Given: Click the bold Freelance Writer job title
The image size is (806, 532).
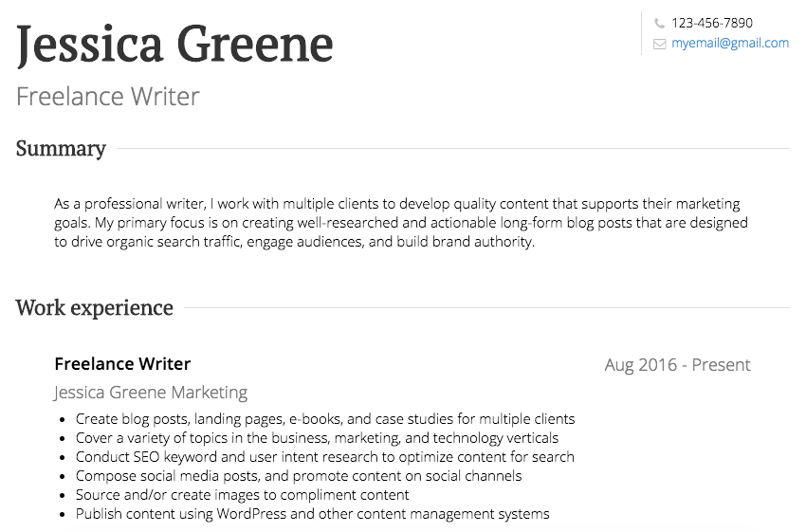Looking at the screenshot, I should coord(122,364).
